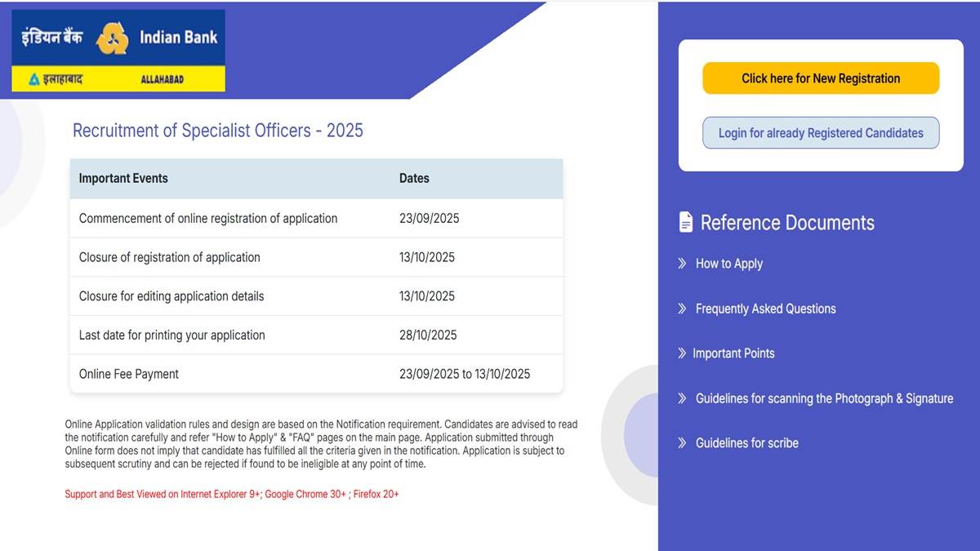Select the Online Fee Payment row label
Screen dimensions: 980x551
[x=129, y=374]
